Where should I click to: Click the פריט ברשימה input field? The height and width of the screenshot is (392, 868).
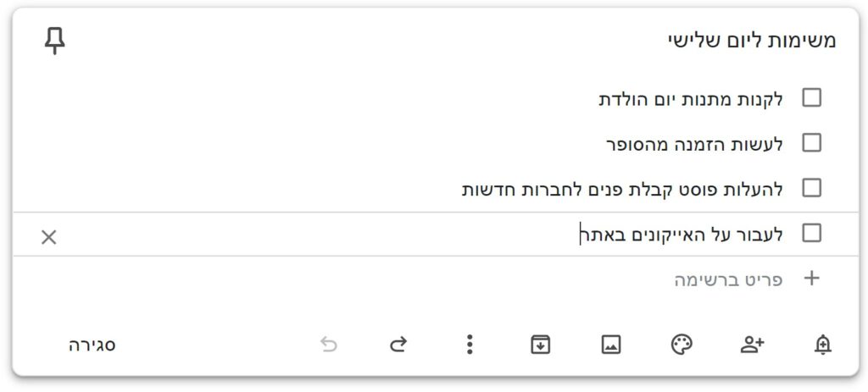(x=728, y=279)
